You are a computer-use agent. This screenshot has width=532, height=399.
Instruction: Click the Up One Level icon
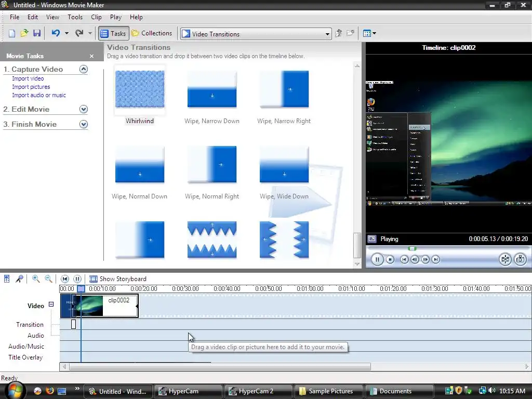(338, 33)
